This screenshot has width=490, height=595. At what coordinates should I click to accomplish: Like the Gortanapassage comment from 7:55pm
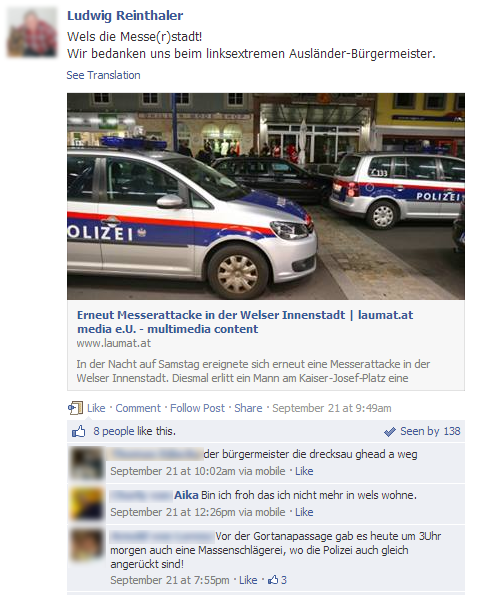pyautogui.click(x=248, y=580)
